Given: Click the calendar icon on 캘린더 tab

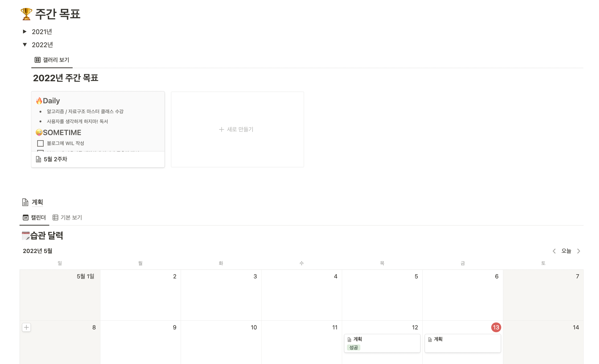Looking at the screenshot, I should tap(25, 218).
